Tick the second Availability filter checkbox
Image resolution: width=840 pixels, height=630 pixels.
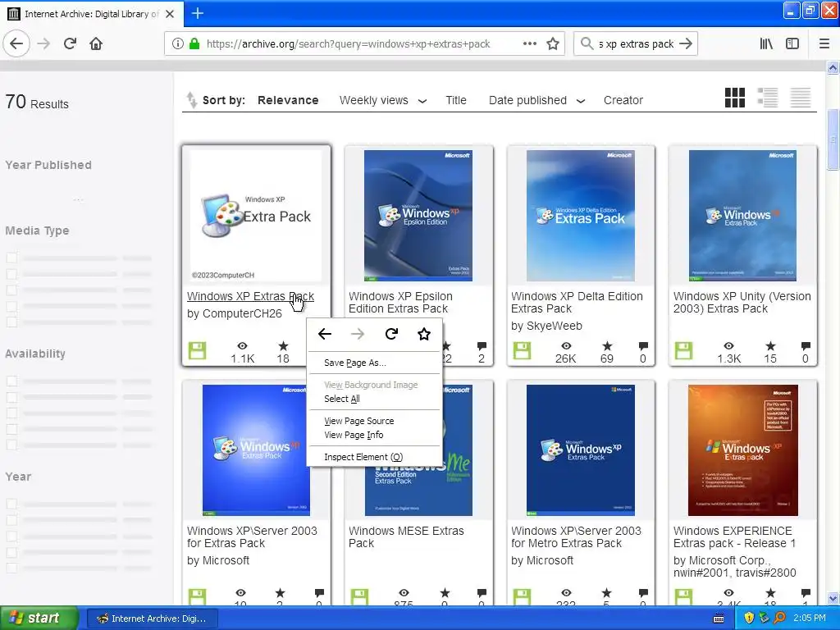pyautogui.click(x=11, y=397)
